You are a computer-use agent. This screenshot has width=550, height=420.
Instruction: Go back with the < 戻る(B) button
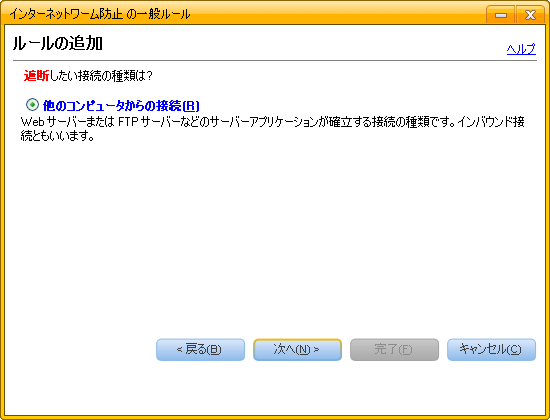(200, 349)
